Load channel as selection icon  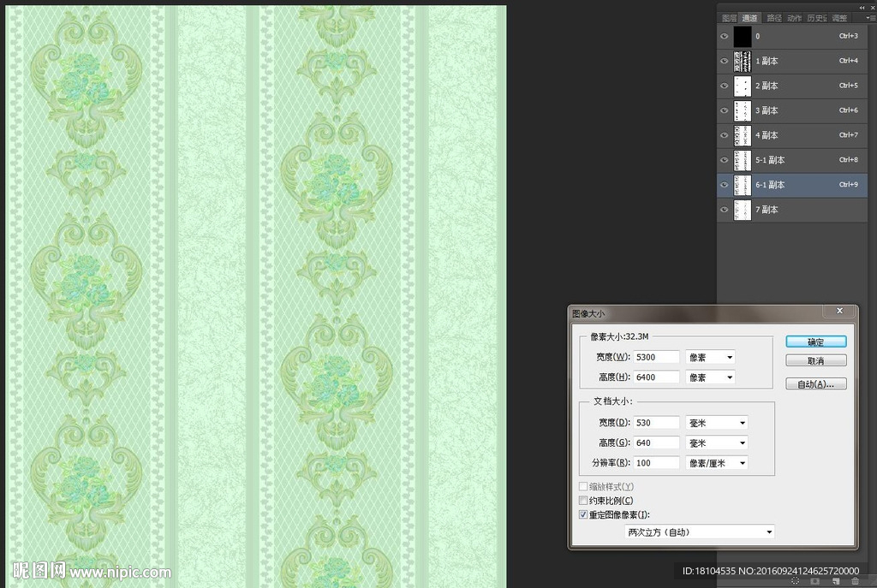(796, 581)
